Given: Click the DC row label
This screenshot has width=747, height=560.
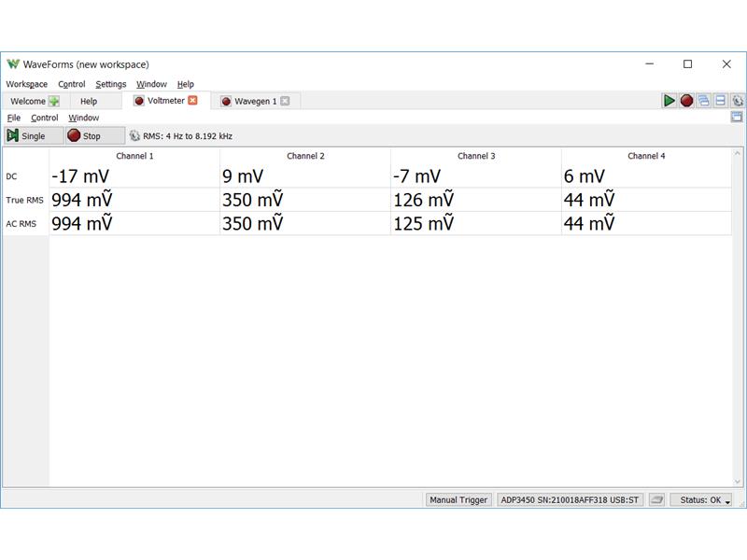Looking at the screenshot, I should (11, 176).
